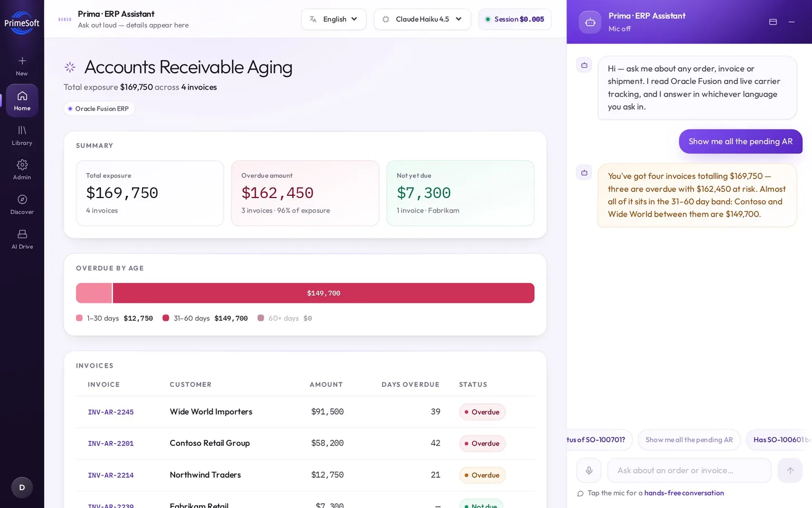Click the user avatar labeled D
The image size is (812, 508).
[22, 487]
